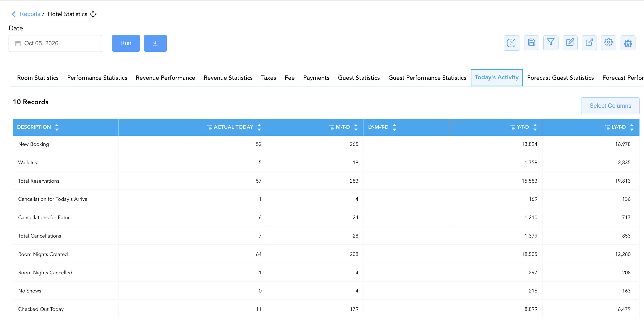Switch to the Performance Statistics tab

(97, 78)
